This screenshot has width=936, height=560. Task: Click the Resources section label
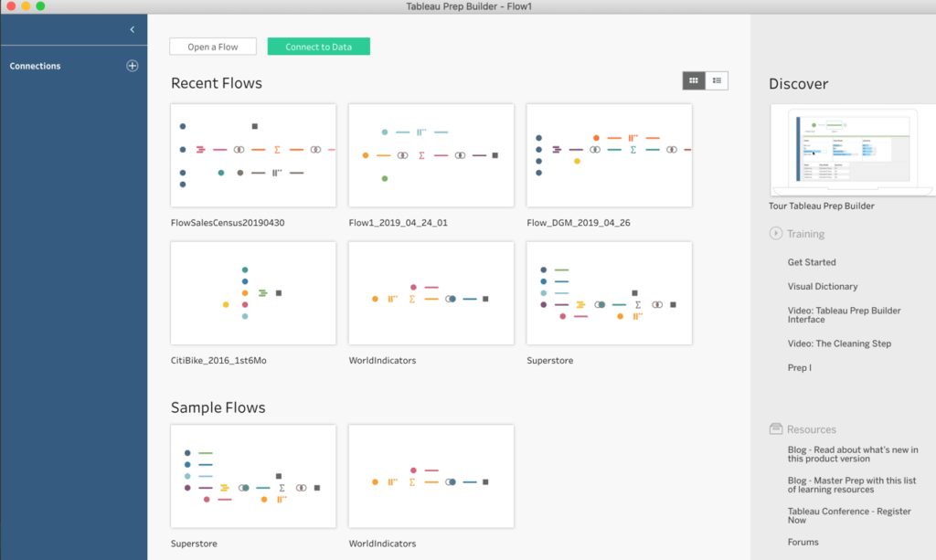click(812, 429)
